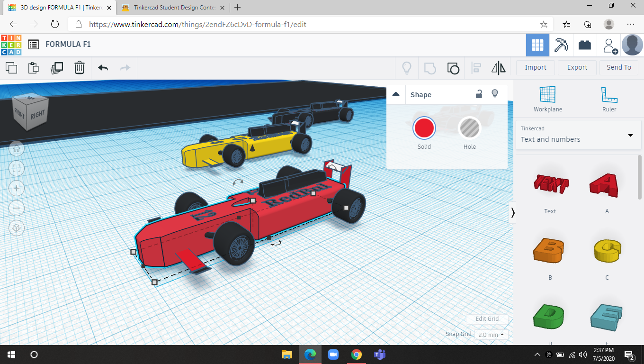This screenshot has width=644, height=364.
Task: Refresh the page
Action: tap(55, 24)
